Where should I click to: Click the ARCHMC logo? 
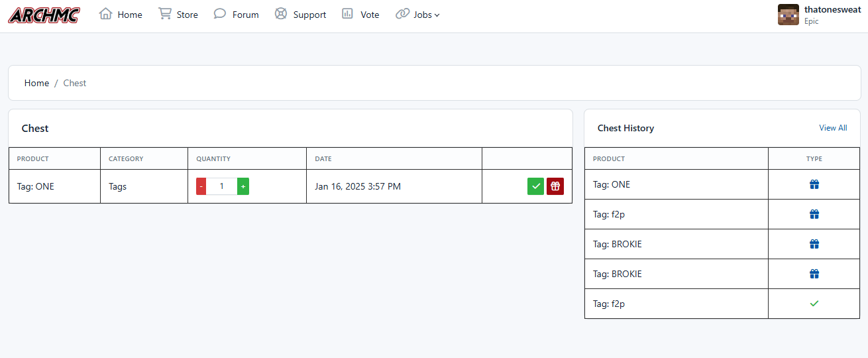point(44,15)
